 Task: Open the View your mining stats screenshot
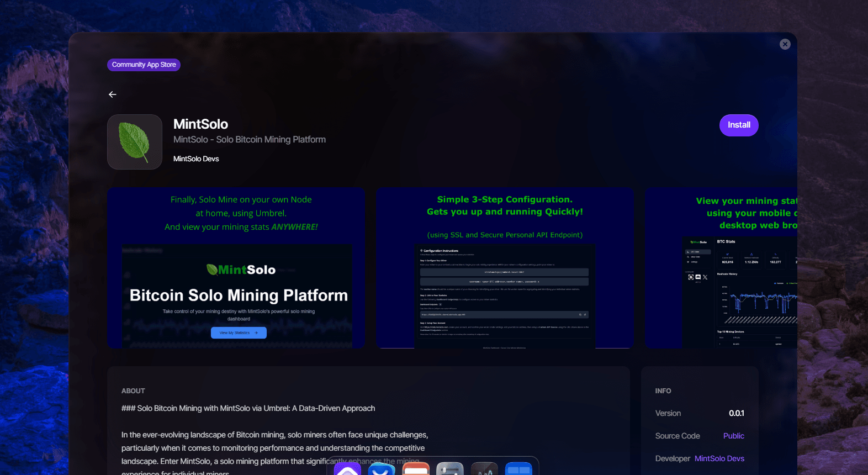click(x=721, y=268)
